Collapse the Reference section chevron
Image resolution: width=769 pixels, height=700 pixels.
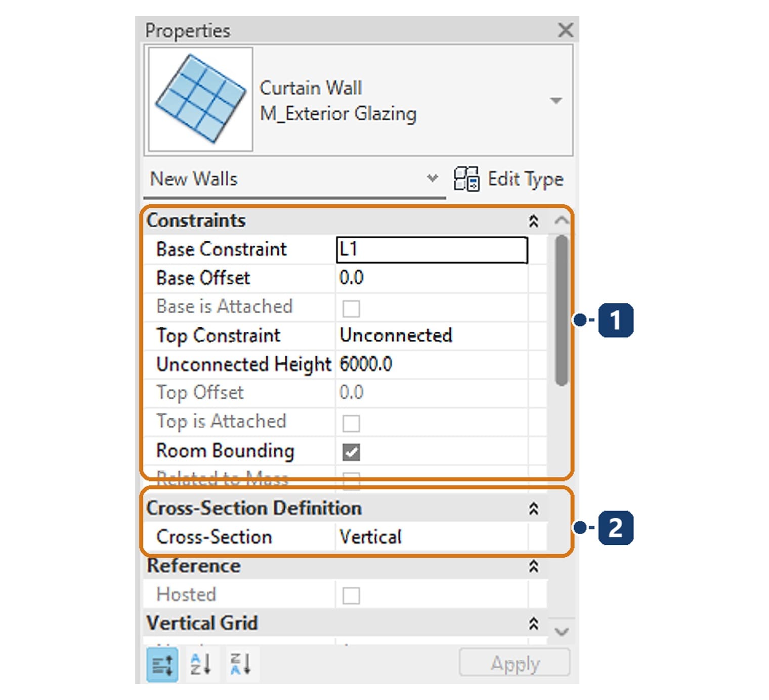click(533, 566)
